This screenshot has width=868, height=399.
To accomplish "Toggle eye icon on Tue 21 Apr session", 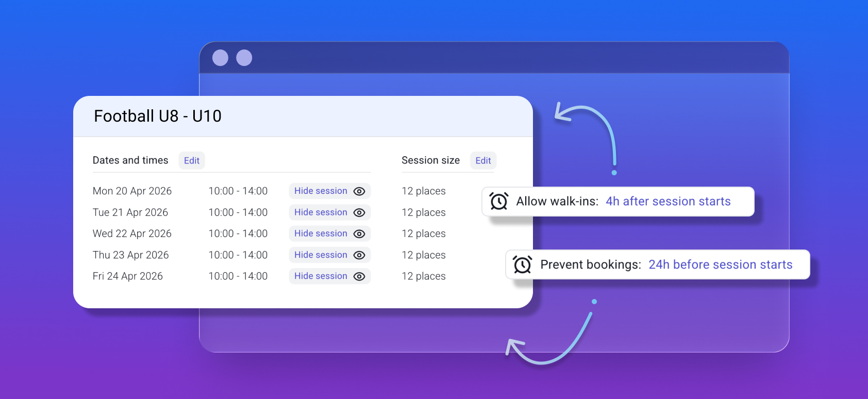I will [x=359, y=212].
